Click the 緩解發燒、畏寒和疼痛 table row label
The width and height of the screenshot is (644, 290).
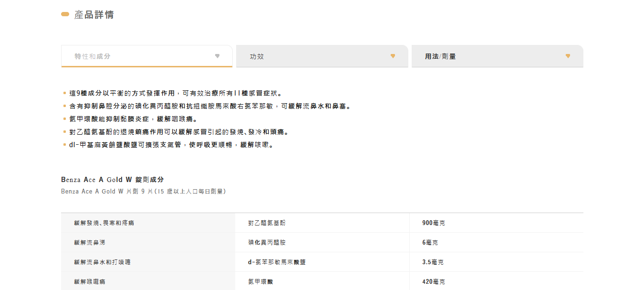pyautogui.click(x=104, y=223)
